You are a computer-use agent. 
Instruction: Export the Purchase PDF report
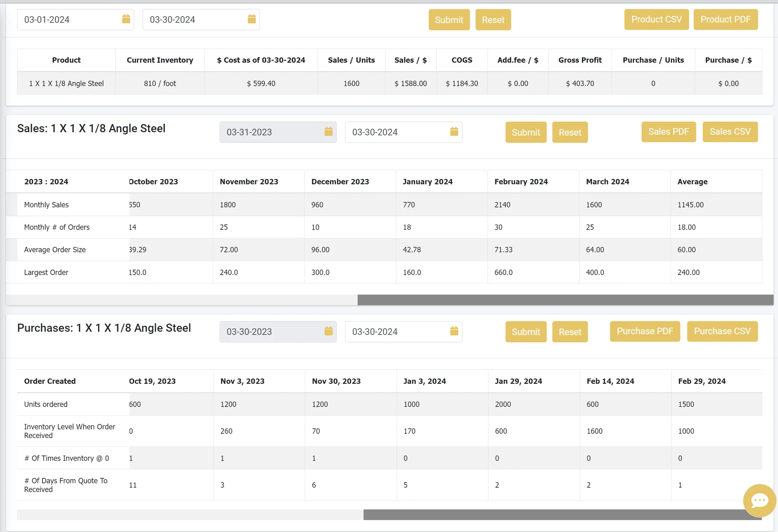pyautogui.click(x=645, y=331)
